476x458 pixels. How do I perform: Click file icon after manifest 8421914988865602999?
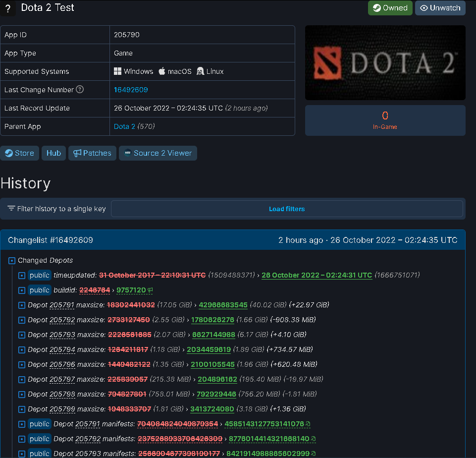coord(313,454)
